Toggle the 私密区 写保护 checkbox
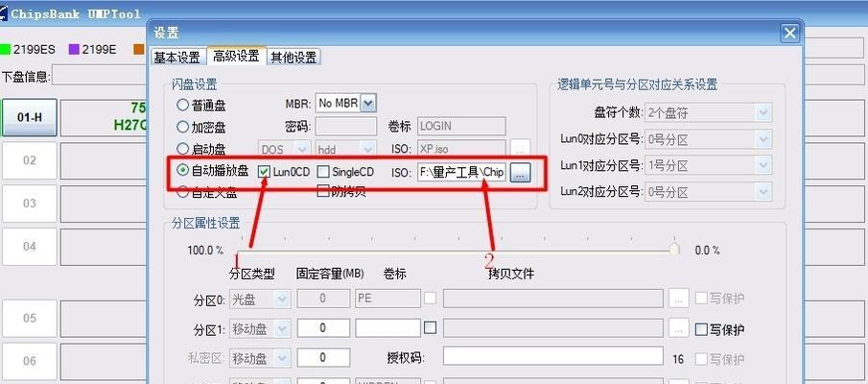 [x=701, y=359]
